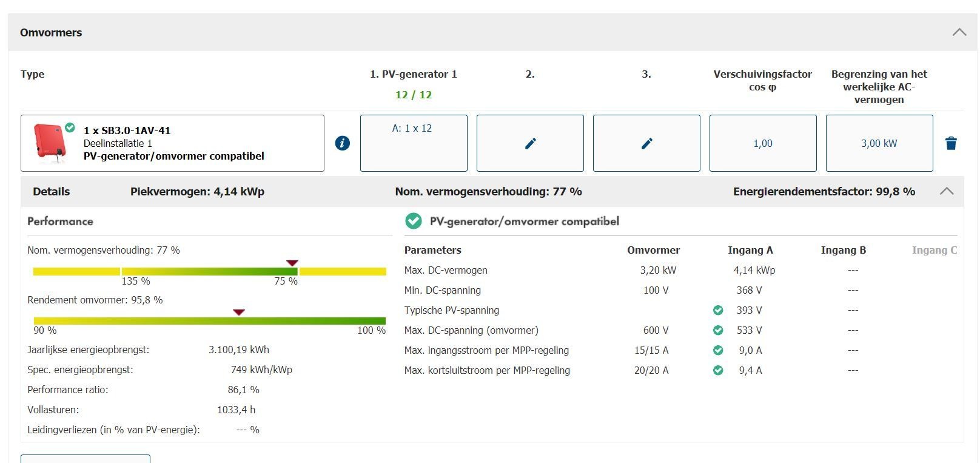Open the Omvormers section header
This screenshot has height=463, width=980.
pyautogui.click(x=51, y=33)
